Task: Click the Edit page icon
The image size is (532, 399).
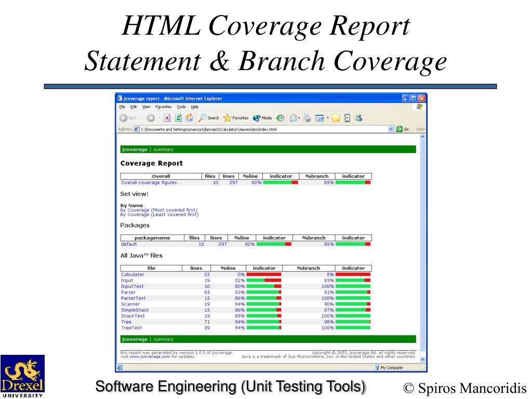Action: 320,118
